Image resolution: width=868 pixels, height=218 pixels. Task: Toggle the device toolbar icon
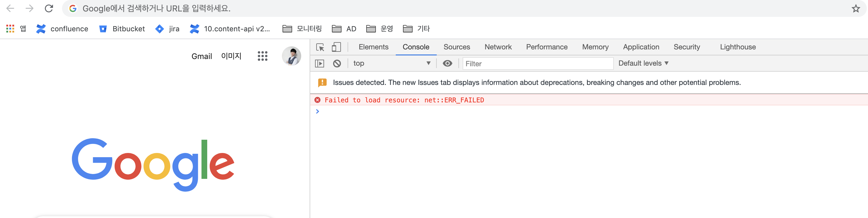click(336, 47)
